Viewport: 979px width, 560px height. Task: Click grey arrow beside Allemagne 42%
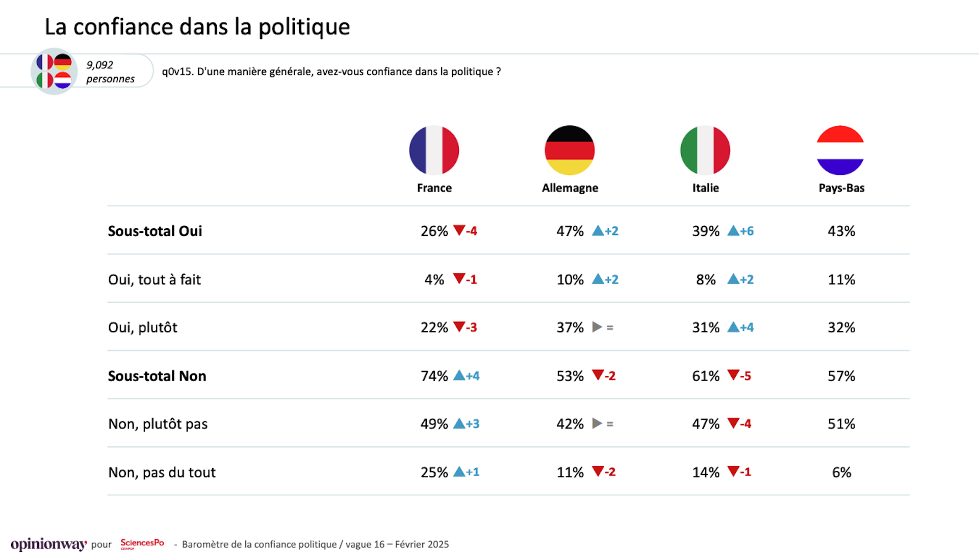(597, 423)
